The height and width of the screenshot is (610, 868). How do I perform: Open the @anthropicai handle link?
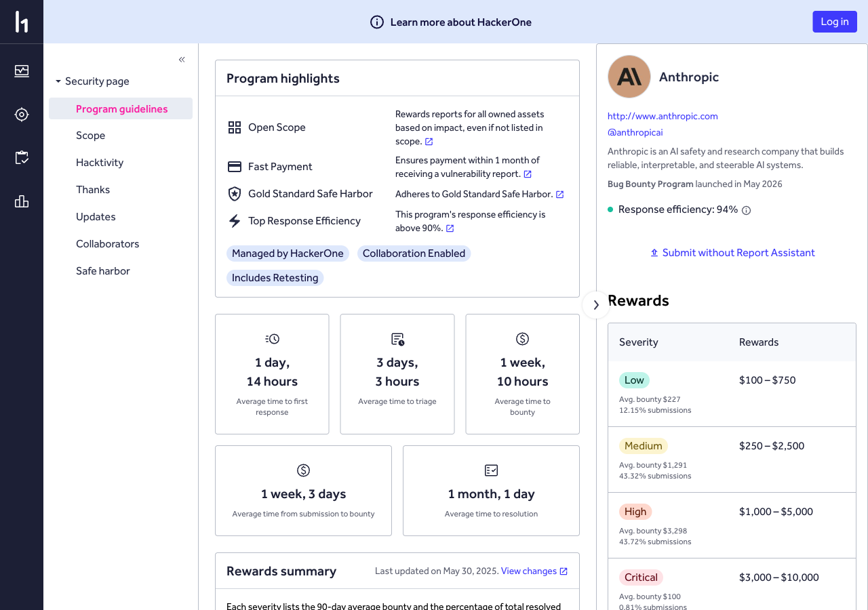pos(635,133)
